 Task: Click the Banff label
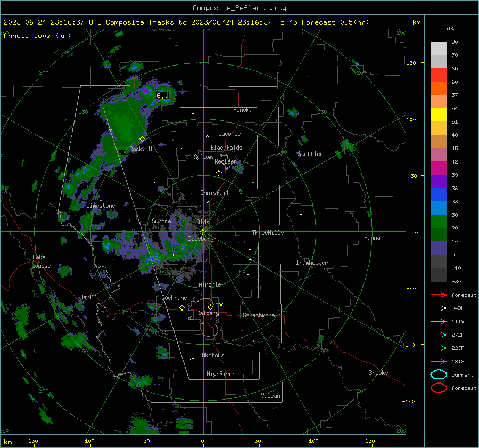point(88,297)
